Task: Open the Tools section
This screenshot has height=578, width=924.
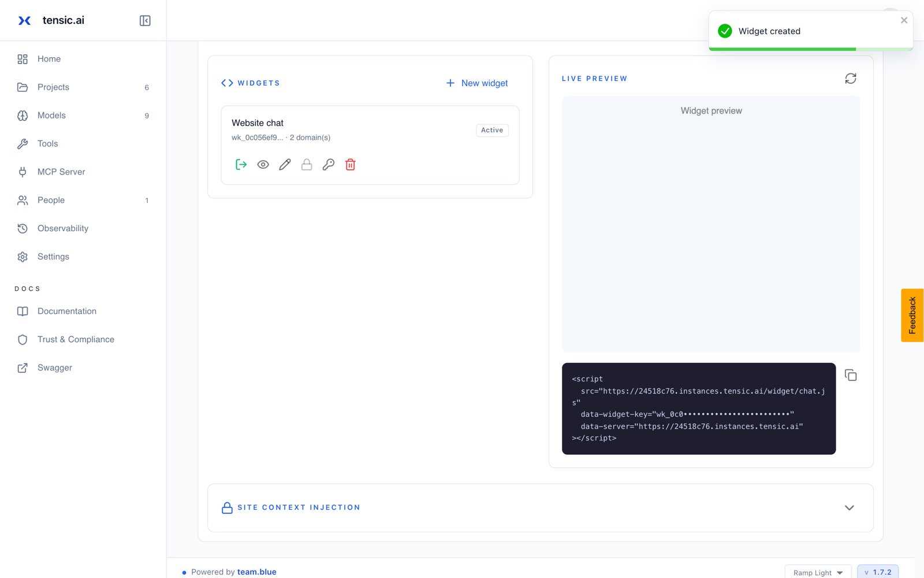Action: (83, 144)
